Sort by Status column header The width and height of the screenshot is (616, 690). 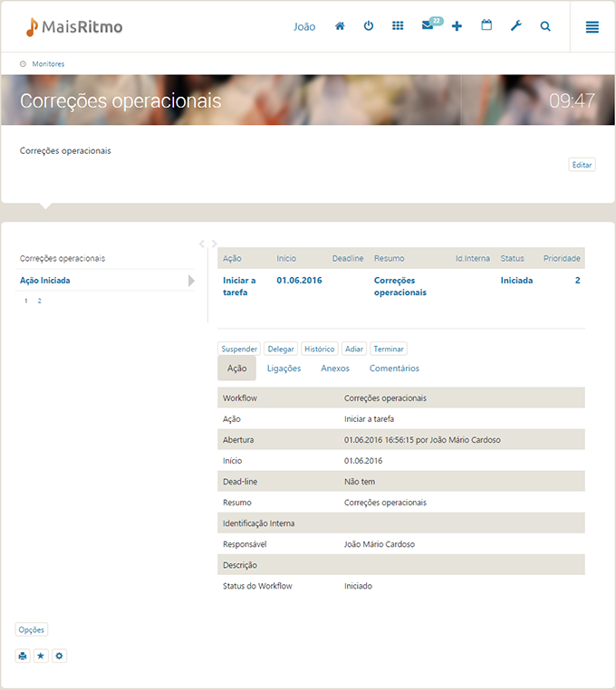(512, 258)
